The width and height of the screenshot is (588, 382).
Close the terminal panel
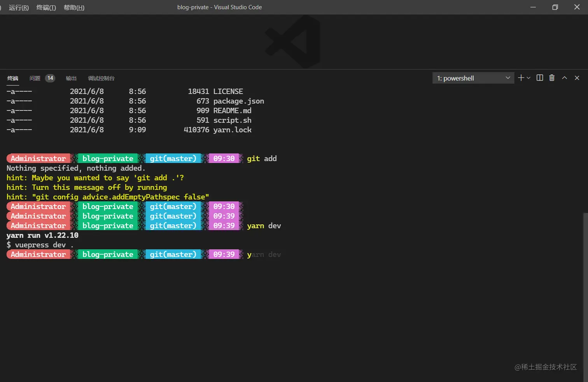pyautogui.click(x=577, y=78)
